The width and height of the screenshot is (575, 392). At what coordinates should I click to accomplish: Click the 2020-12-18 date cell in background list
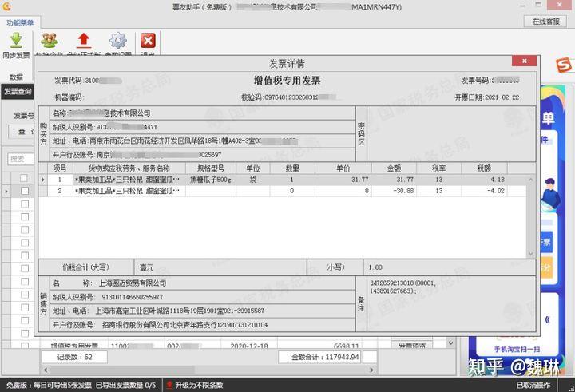[x=249, y=346]
